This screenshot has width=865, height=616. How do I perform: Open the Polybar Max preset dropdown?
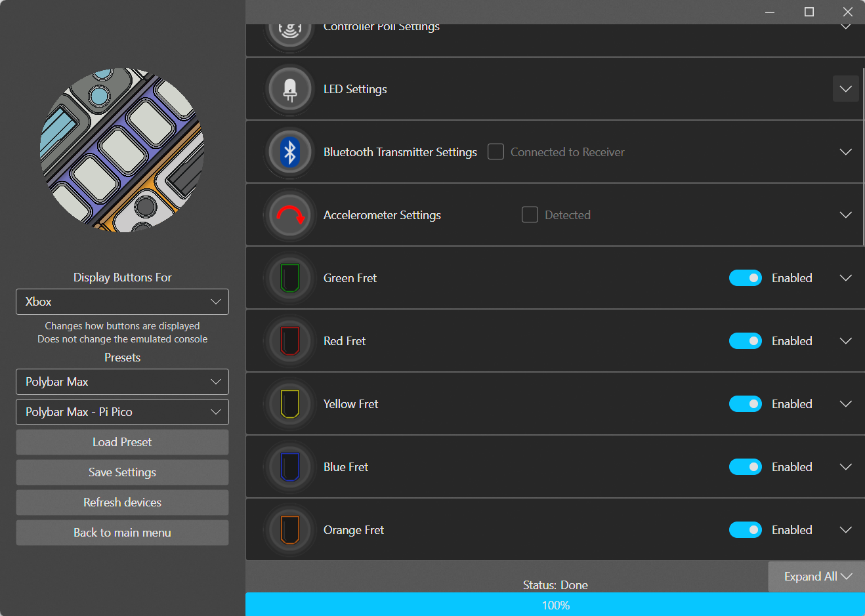point(122,382)
